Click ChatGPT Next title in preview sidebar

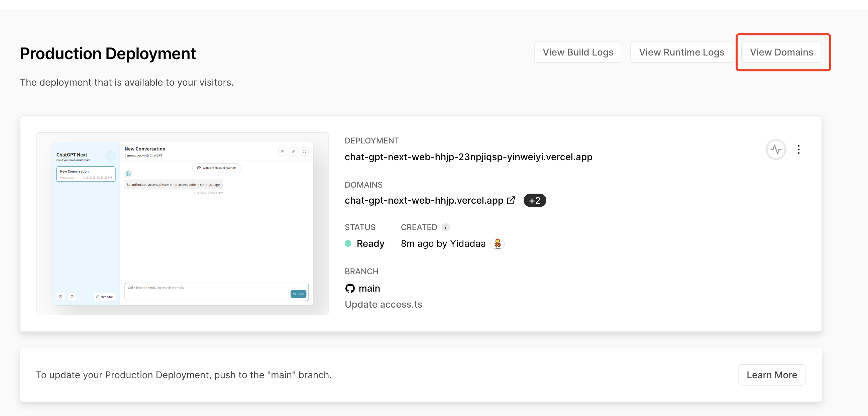pos(72,155)
